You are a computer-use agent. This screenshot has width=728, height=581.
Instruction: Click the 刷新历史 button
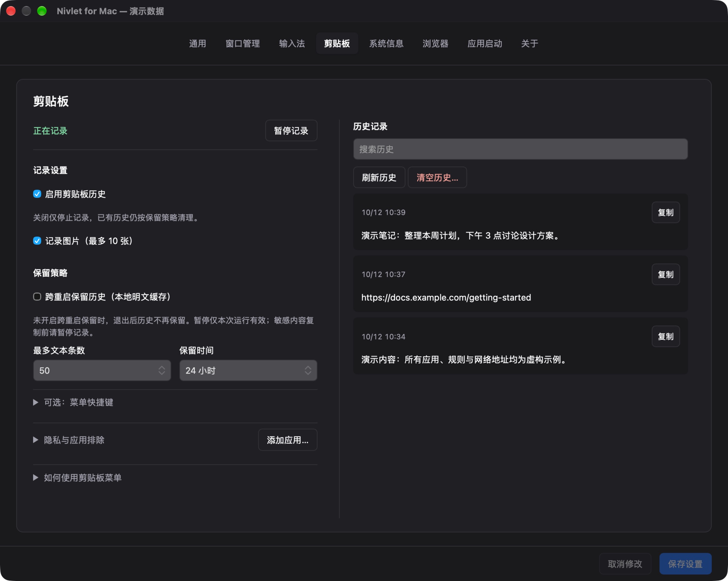[379, 178]
